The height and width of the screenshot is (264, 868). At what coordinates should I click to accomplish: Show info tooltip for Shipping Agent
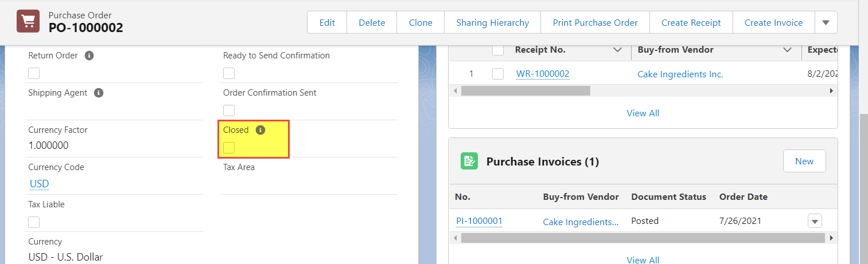(99, 93)
